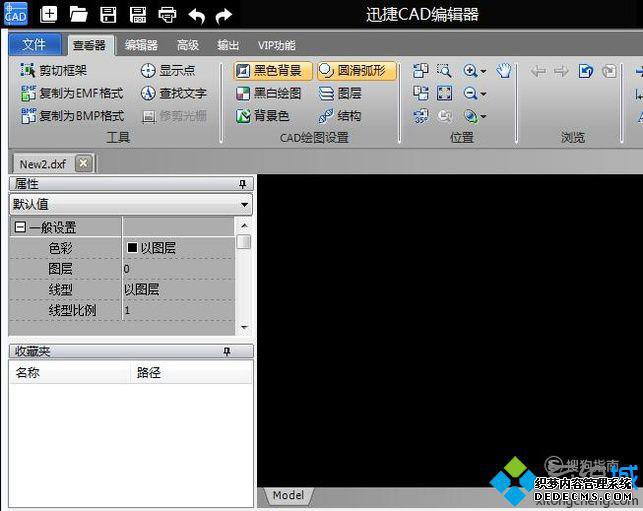Go to previous view arrow in 浏览
643x511 pixels.
point(538,71)
